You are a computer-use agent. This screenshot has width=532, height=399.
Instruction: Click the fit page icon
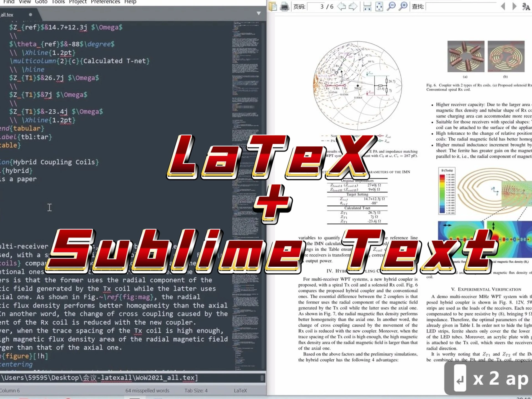[x=379, y=6]
